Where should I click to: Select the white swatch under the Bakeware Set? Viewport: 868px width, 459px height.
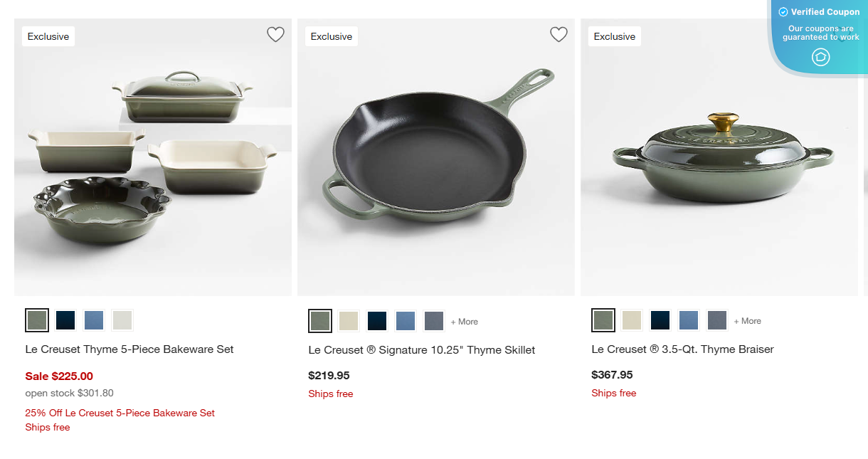[122, 320]
